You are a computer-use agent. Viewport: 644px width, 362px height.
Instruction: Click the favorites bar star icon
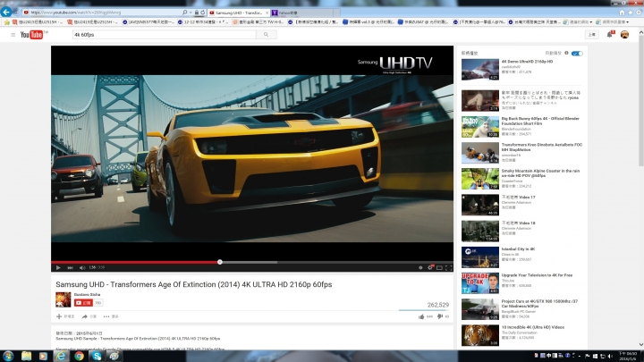pos(6,22)
